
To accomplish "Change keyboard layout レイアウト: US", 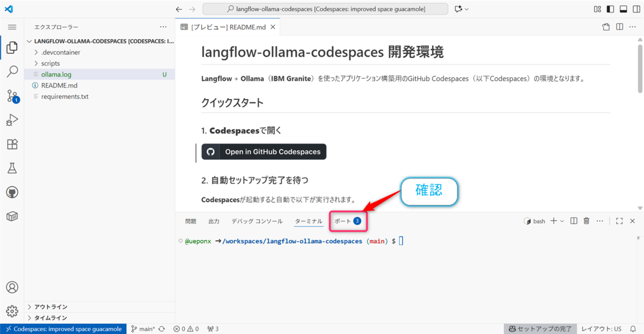I will coord(602,329).
